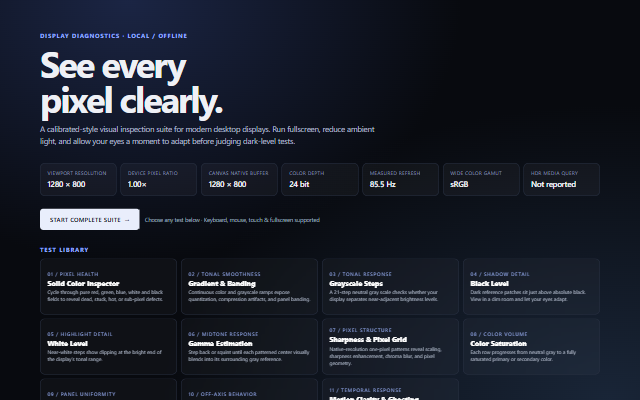640x400 pixels.
Task: Open the Gradient & Banding test card
Action: click(x=249, y=287)
